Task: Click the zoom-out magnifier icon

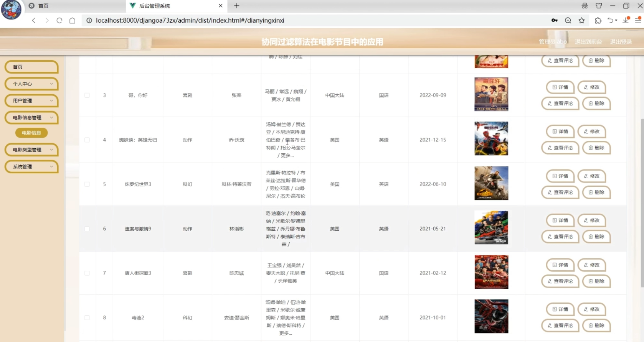Action: click(568, 20)
